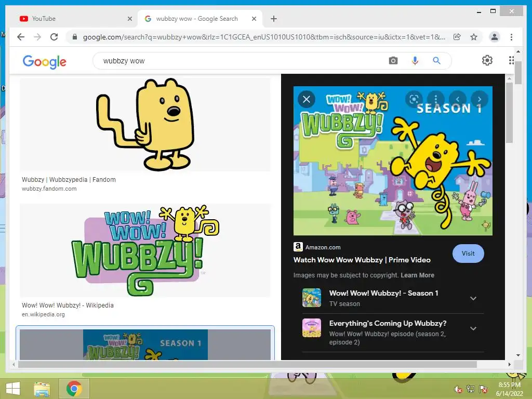532x399 pixels.
Task: Open more options on preview image
Action: (x=436, y=99)
